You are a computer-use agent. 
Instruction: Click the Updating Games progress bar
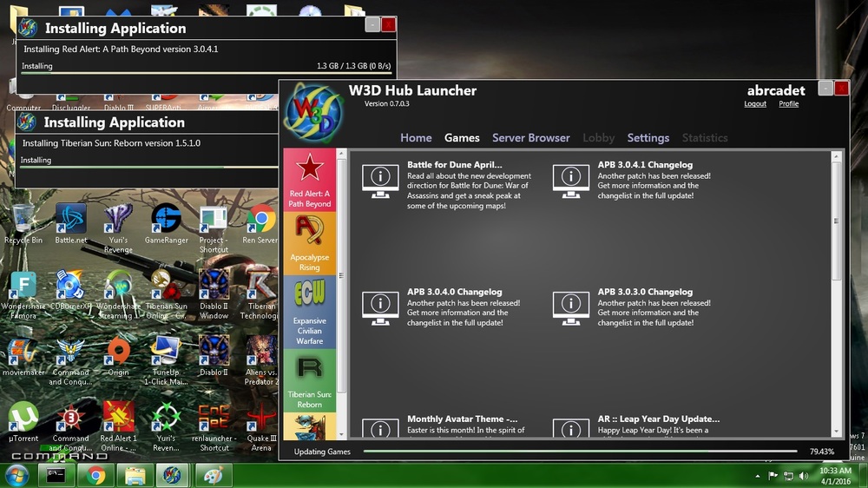pyautogui.click(x=580, y=452)
